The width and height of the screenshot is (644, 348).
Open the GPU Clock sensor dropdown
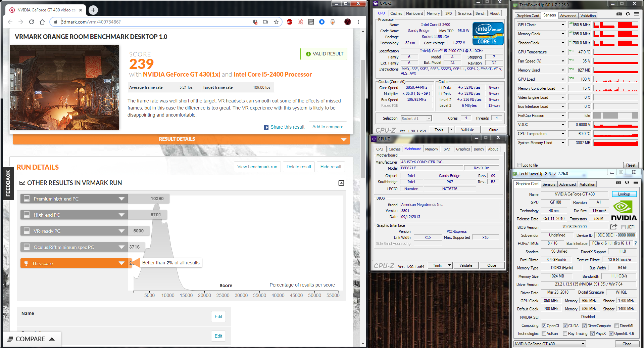tap(563, 25)
